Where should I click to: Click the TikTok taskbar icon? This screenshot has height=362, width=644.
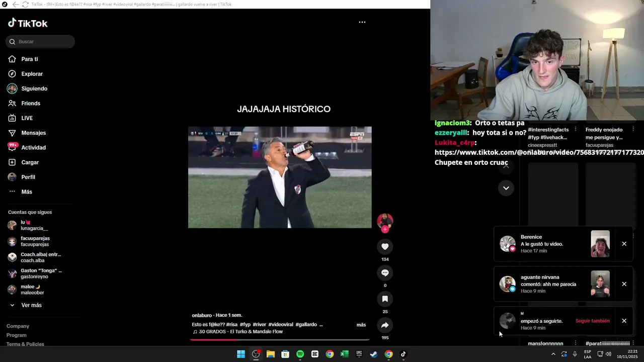pos(403,354)
